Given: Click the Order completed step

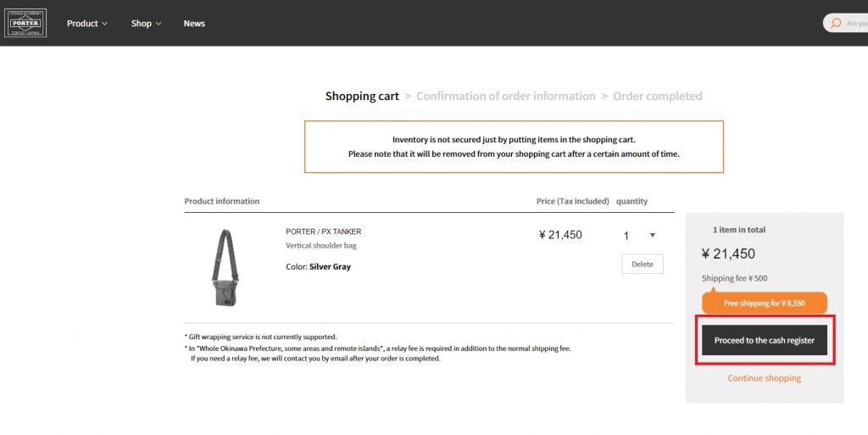Looking at the screenshot, I should click(x=658, y=97).
